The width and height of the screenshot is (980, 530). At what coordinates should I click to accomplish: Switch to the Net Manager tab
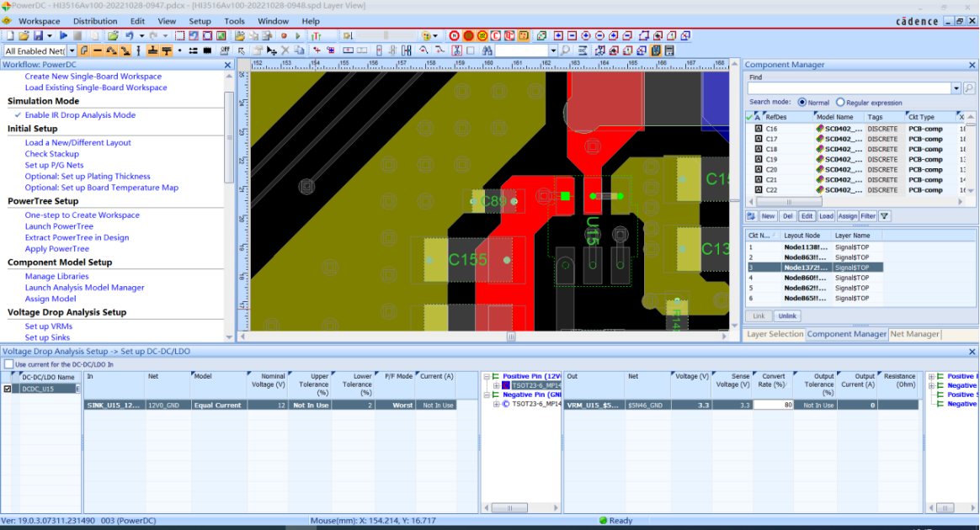[915, 334]
